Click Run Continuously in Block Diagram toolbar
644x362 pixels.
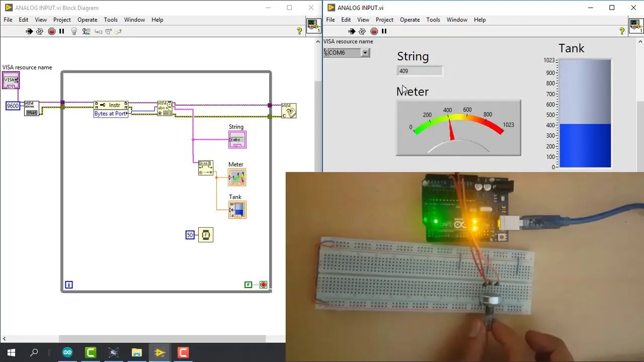click(x=40, y=31)
